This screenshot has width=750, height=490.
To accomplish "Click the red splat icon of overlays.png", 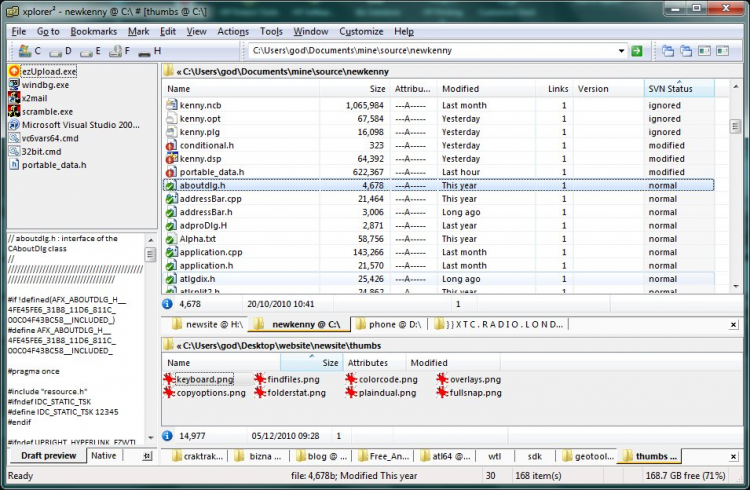I will pos(442,379).
